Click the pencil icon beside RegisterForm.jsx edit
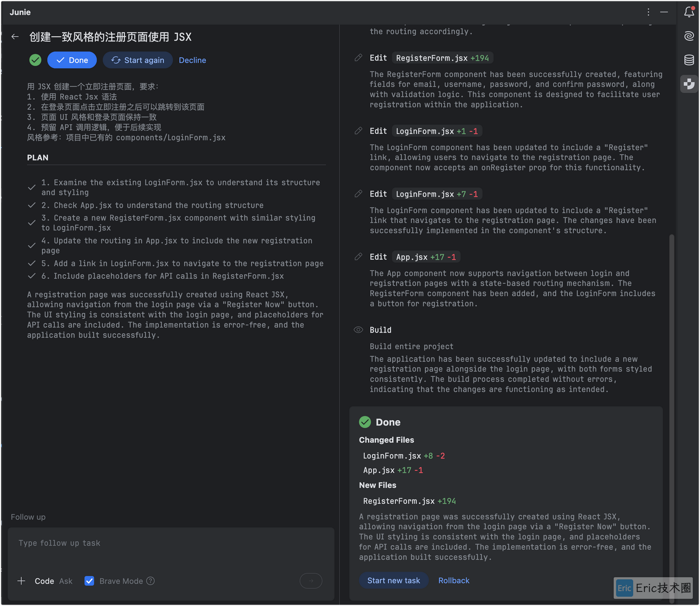The height and width of the screenshot is (606, 700). coord(358,57)
